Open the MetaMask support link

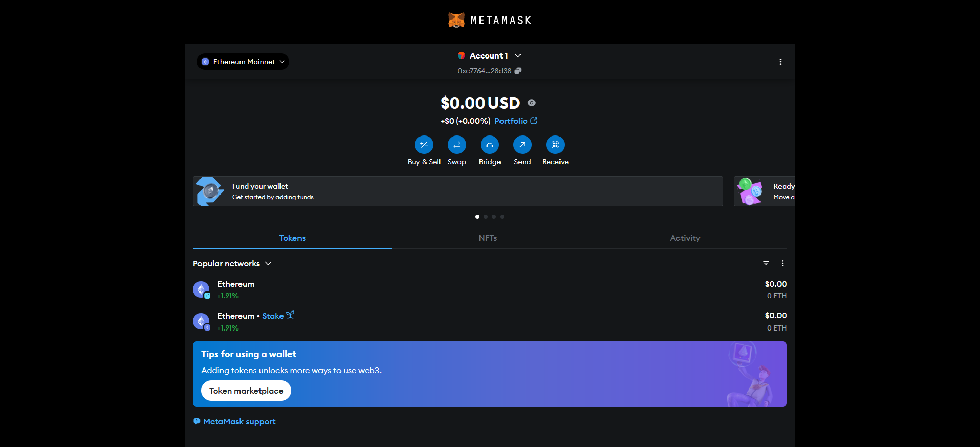[234, 422]
